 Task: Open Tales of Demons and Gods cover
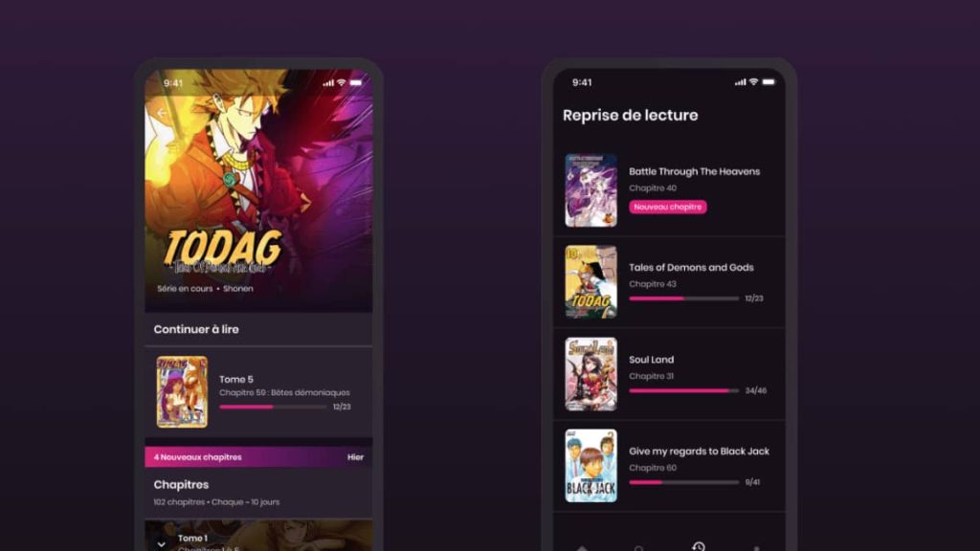coord(590,282)
